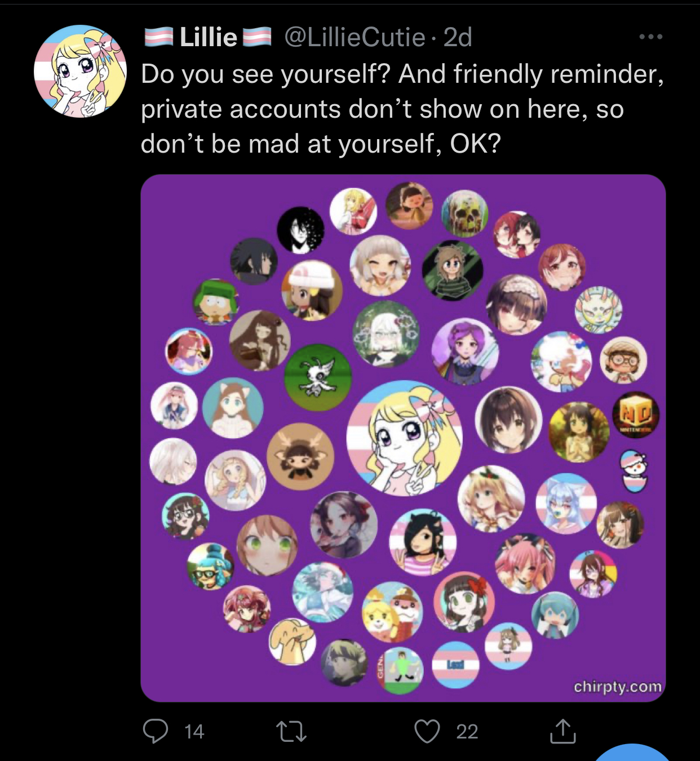Open the purple chirpty circle image
700x761 pixels.
coord(403,438)
